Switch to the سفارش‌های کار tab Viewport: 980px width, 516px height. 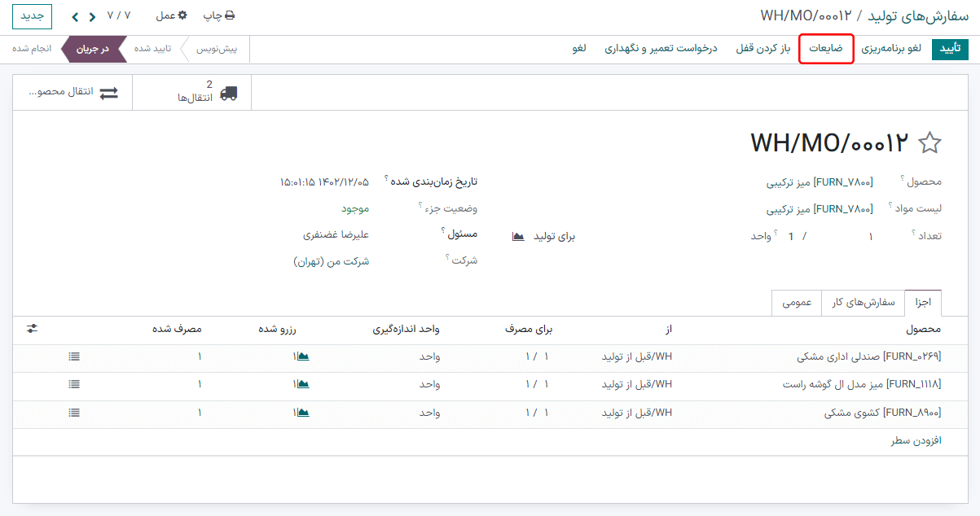(863, 302)
